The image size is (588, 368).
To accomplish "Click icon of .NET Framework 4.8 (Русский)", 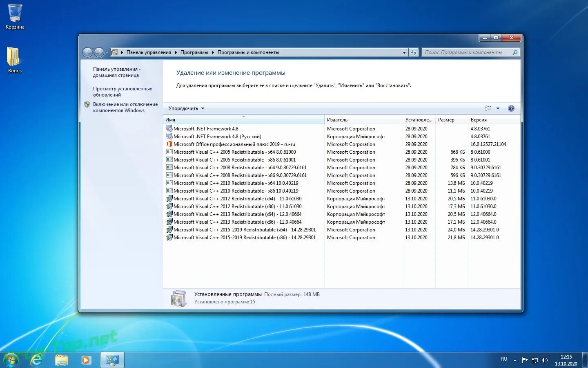I will pyautogui.click(x=169, y=137).
